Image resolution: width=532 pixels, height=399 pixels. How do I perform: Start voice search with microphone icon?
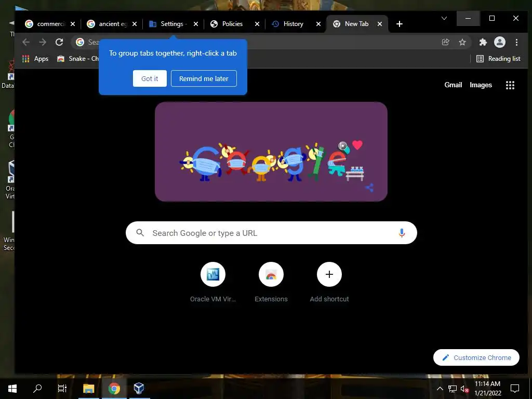tap(402, 233)
